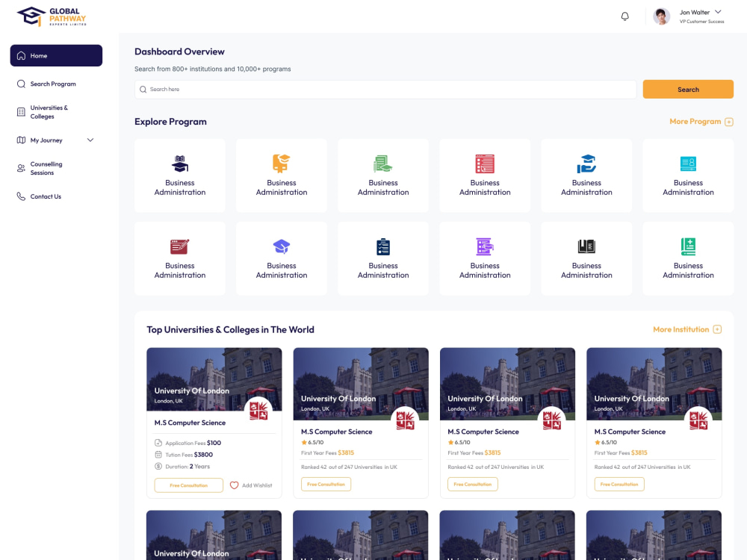Click the 'Add Wishlist' label
Viewport: 747px width, 560px height.
pyautogui.click(x=257, y=485)
